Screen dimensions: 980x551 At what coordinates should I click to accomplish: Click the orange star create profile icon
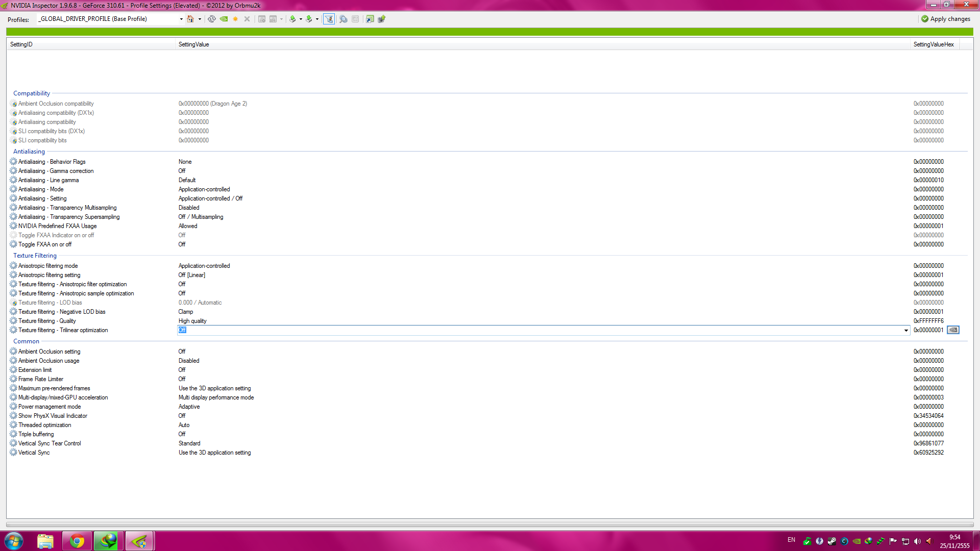(x=235, y=19)
